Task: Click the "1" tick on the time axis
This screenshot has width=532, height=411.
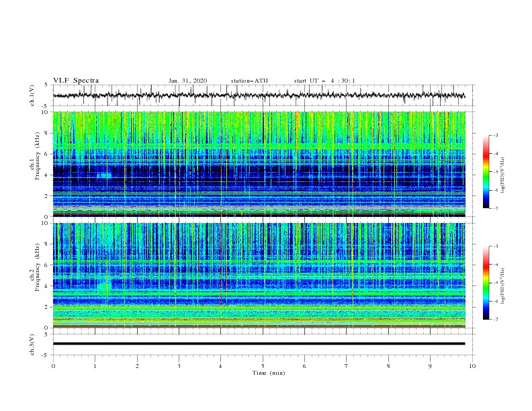Action: [x=95, y=366]
